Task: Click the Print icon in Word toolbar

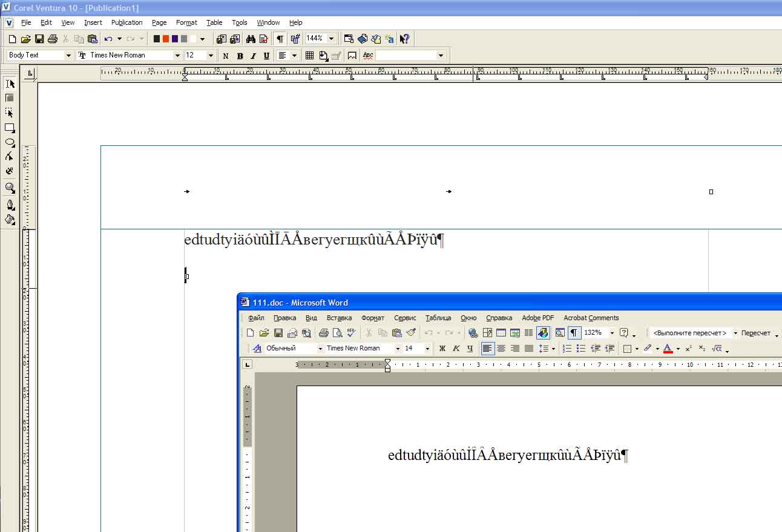Action: 323,333
